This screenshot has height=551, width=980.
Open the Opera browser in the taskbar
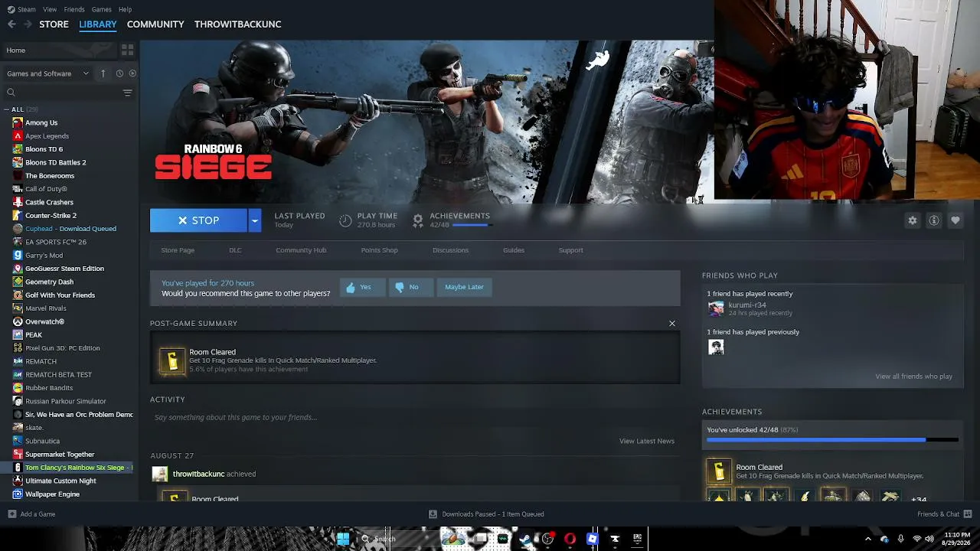570,539
